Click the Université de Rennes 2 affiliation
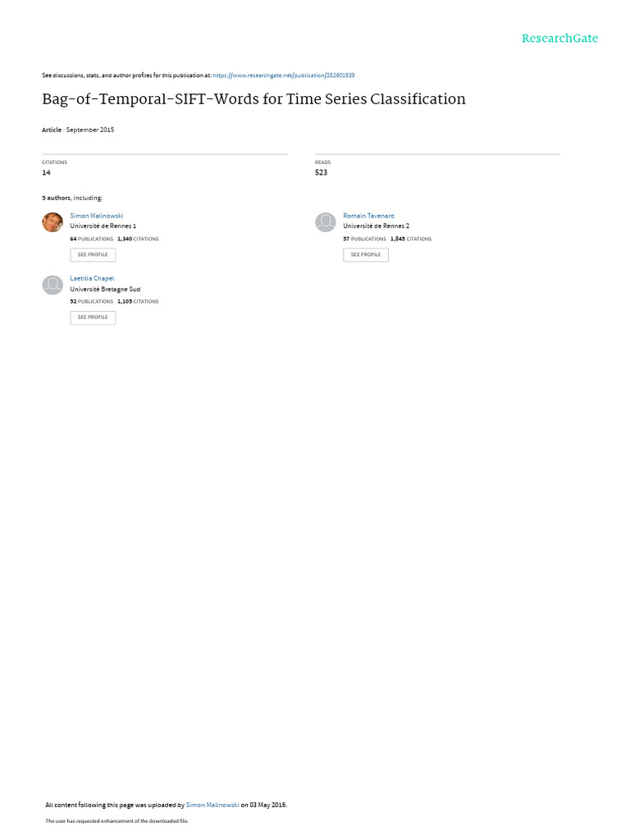 (376, 226)
